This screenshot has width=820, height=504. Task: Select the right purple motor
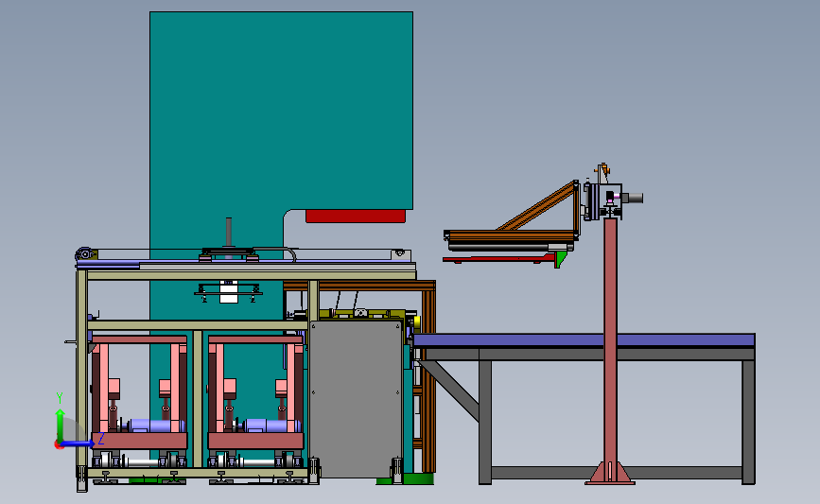[272, 426]
